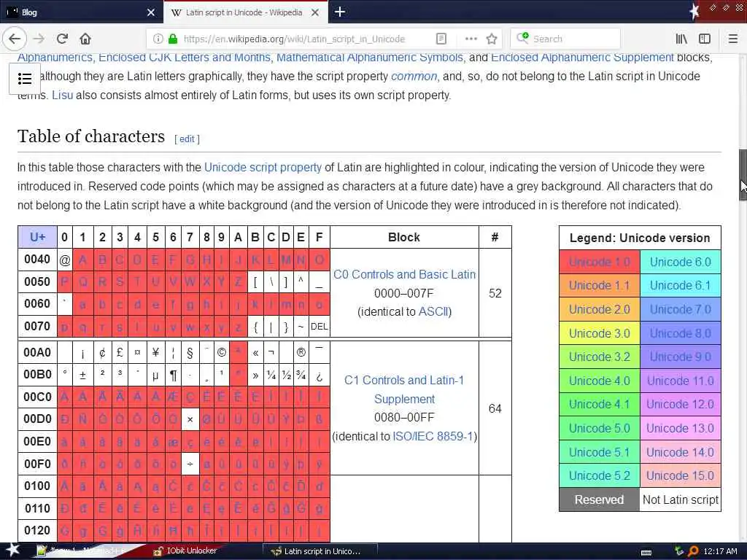Open the Unicode script property link

[263, 167]
